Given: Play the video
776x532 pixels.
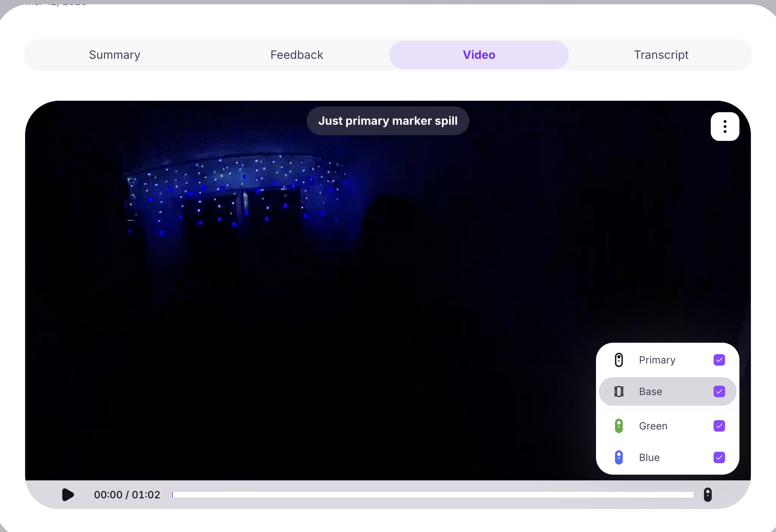Looking at the screenshot, I should pyautogui.click(x=68, y=495).
